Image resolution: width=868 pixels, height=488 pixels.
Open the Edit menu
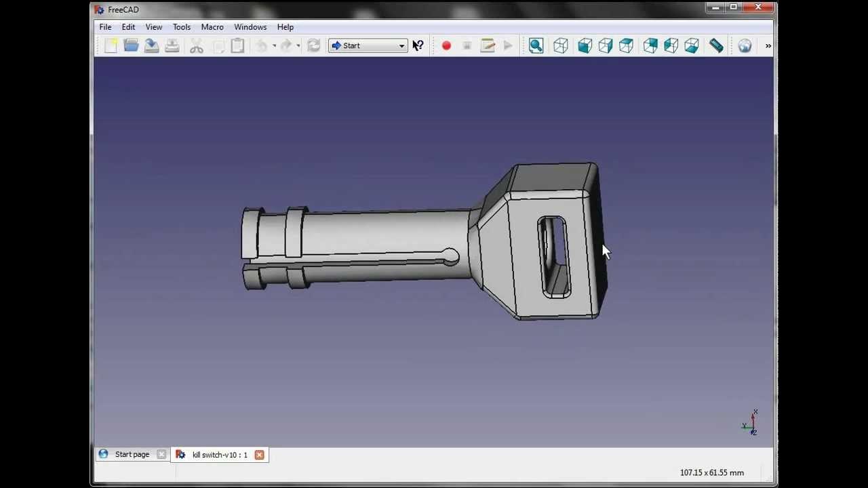pyautogui.click(x=128, y=27)
